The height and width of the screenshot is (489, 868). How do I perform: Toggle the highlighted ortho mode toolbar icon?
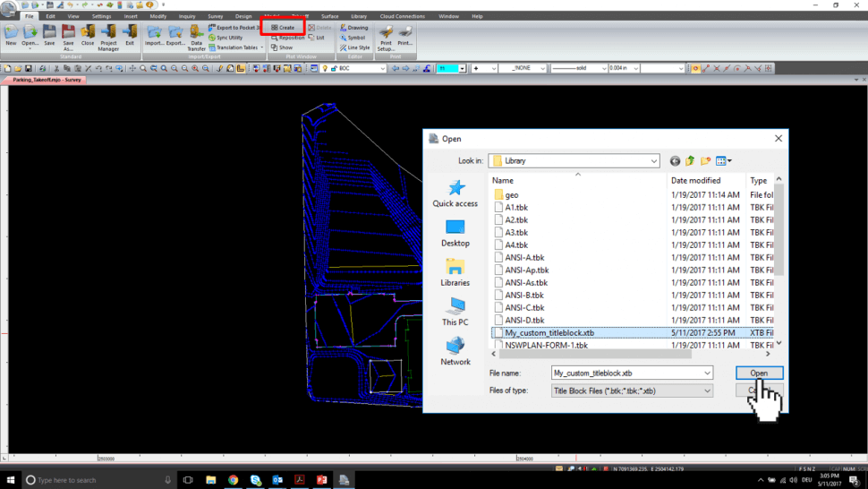(241, 69)
